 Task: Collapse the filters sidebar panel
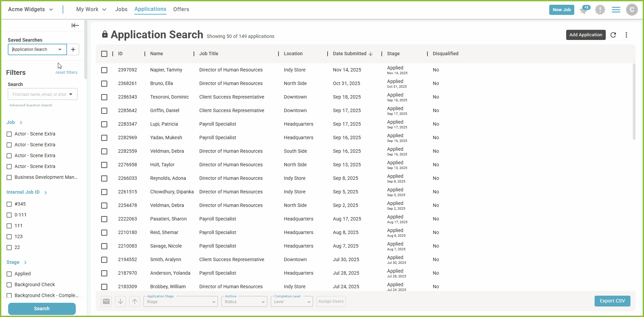tap(75, 25)
